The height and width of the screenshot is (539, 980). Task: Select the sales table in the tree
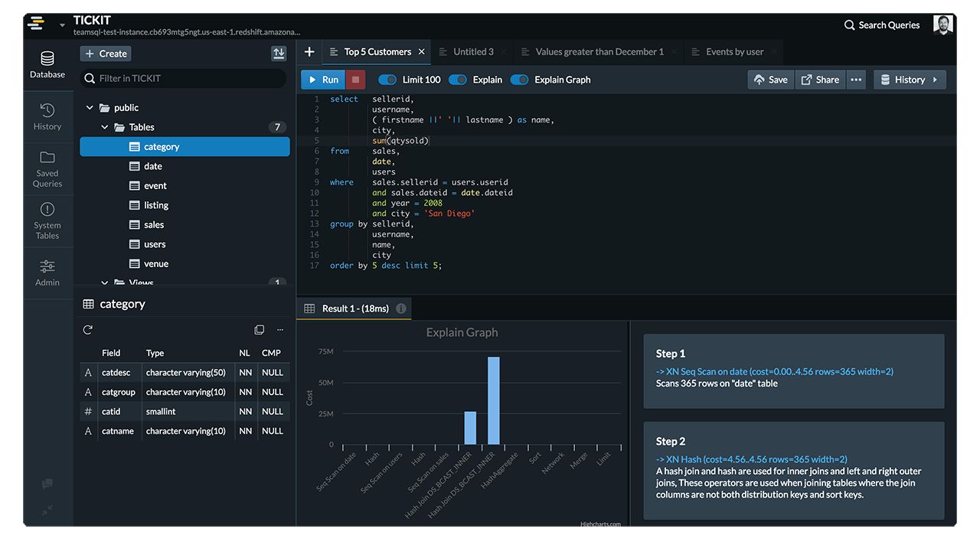point(153,224)
